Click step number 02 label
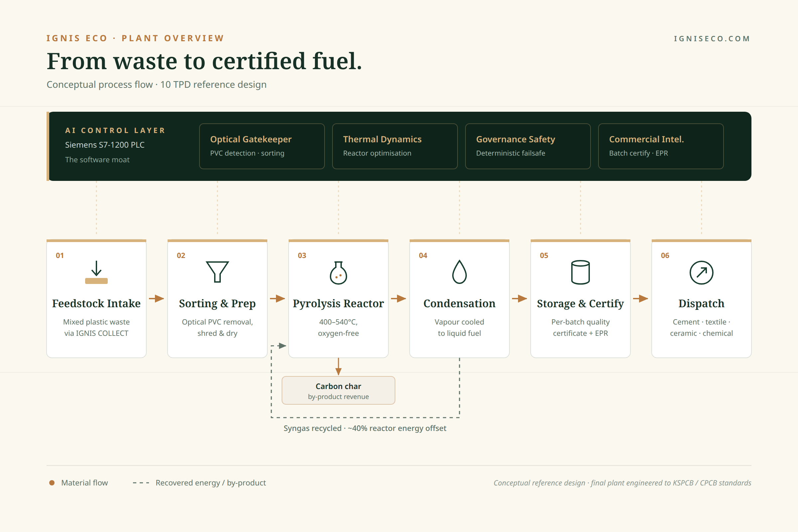The height and width of the screenshot is (532, 798). coord(181,255)
